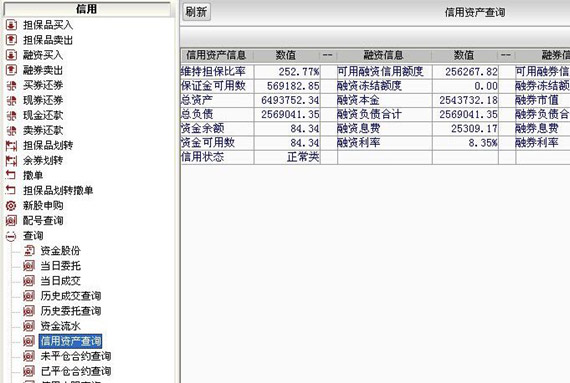This screenshot has width=570, height=383.
Task: Select highlighted 信用资产查询 item
Action: [x=71, y=341]
